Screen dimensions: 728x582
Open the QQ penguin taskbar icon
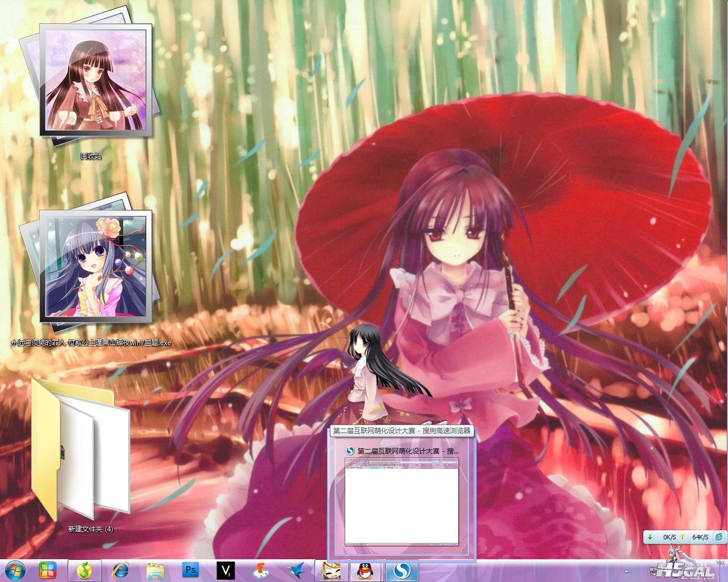(366, 571)
